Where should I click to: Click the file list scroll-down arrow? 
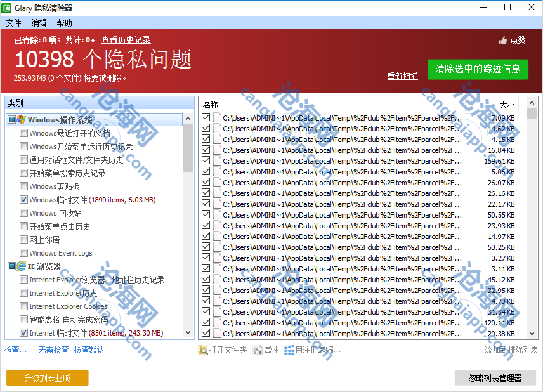pos(532,334)
